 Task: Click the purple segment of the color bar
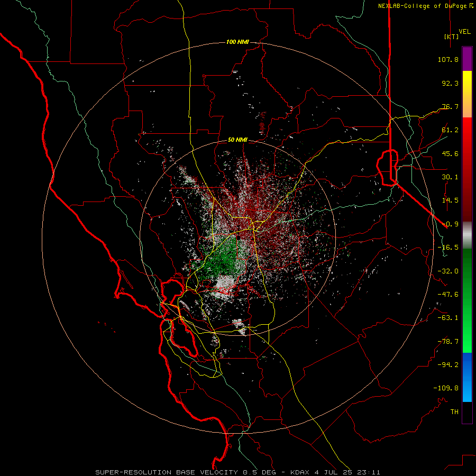click(467, 59)
